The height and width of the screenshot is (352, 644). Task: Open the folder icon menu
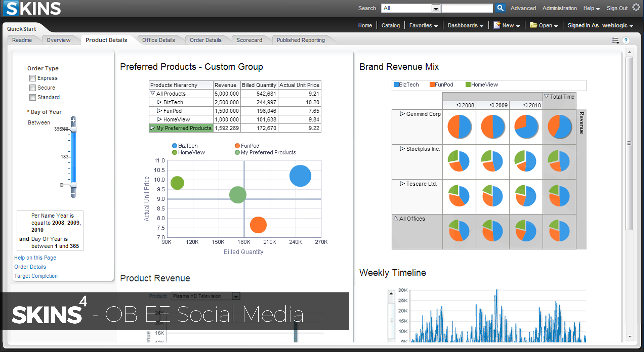[x=533, y=25]
